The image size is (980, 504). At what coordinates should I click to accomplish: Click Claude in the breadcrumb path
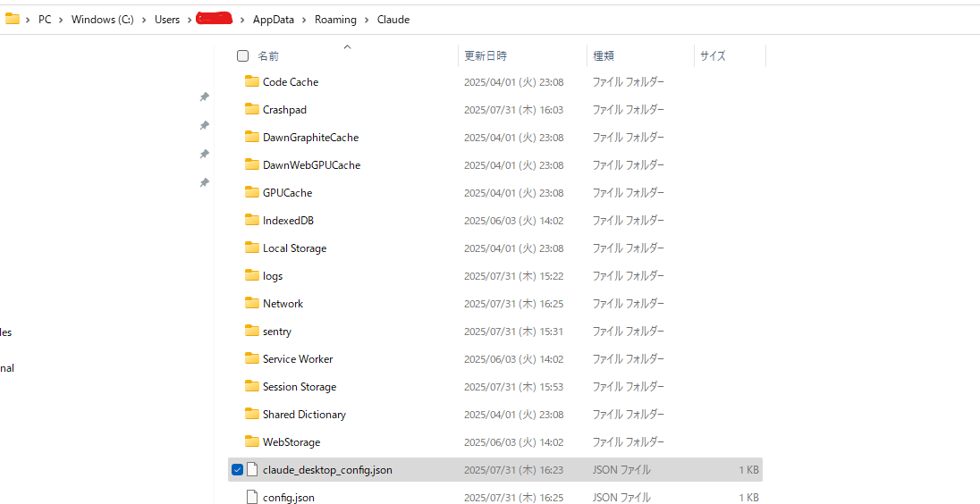[x=393, y=20]
